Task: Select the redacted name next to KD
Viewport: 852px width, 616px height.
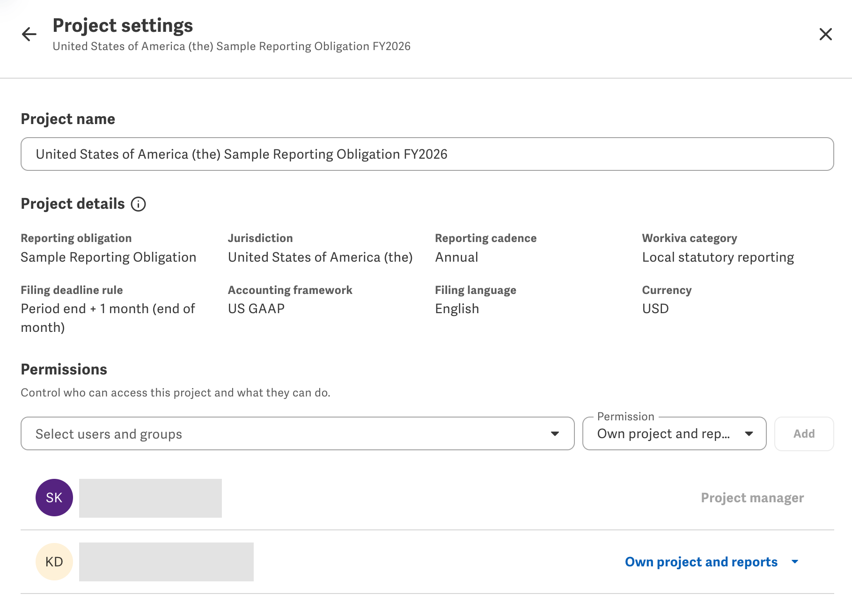Action: tap(166, 562)
